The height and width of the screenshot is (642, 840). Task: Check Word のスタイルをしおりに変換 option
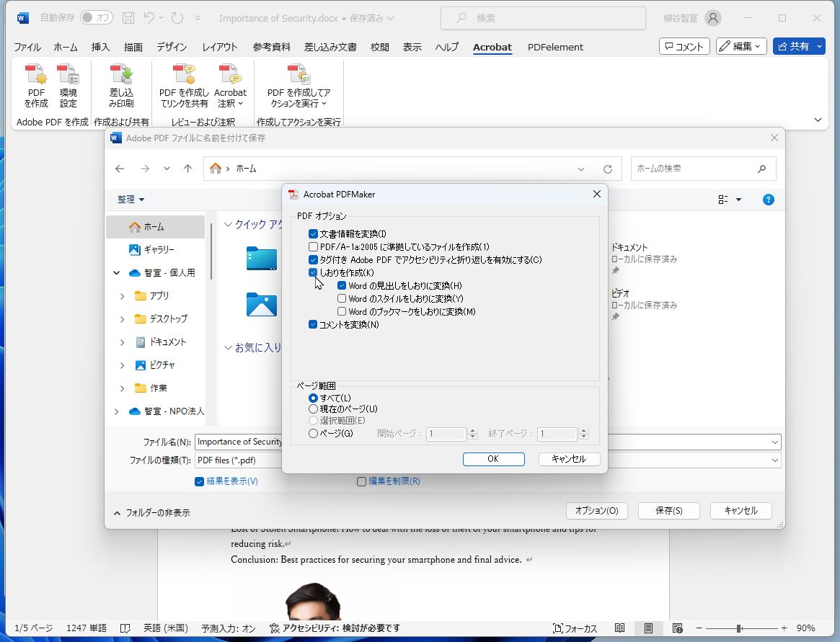342,298
